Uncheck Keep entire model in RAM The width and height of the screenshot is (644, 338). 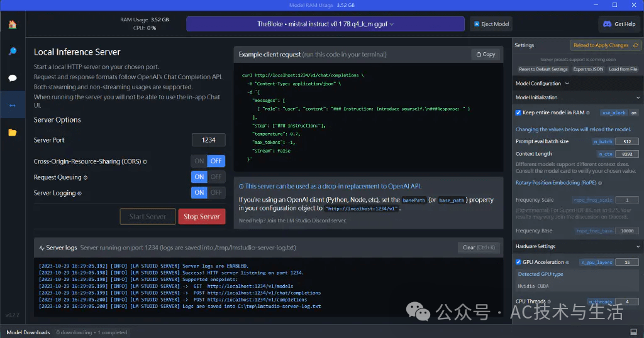tap(518, 113)
